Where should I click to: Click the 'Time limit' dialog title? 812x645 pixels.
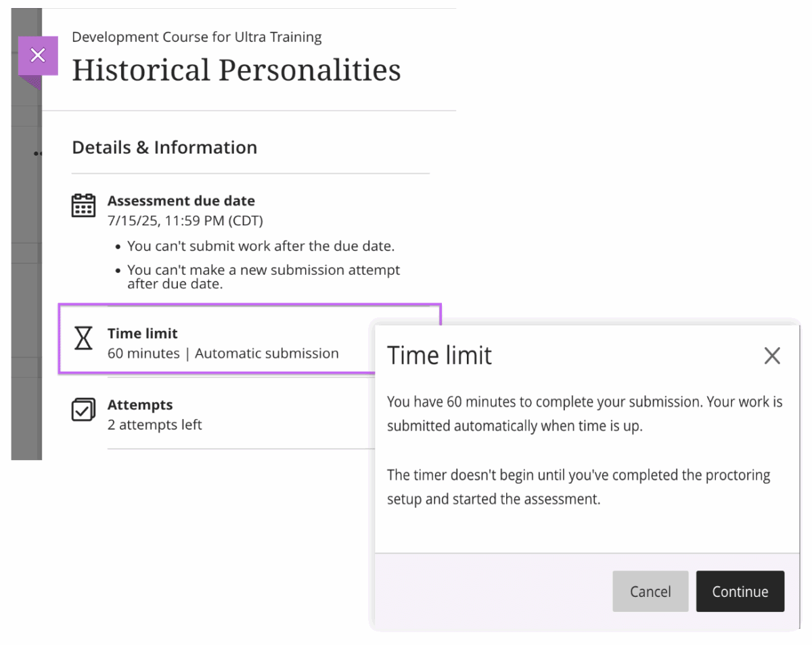point(439,355)
